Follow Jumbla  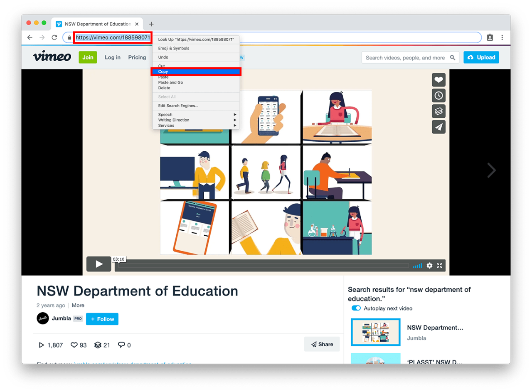pos(102,319)
